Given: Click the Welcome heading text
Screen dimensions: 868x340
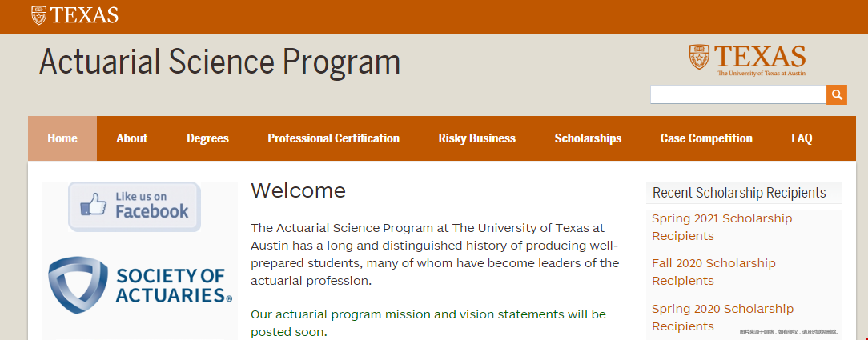Looking at the screenshot, I should [x=299, y=190].
